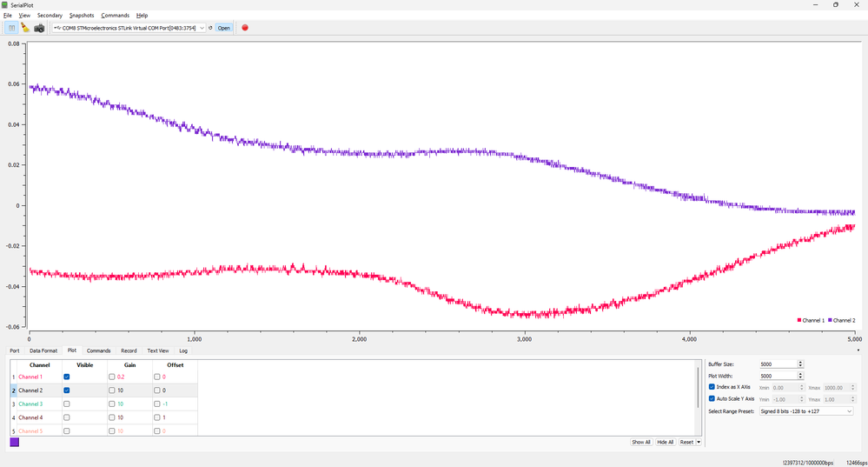Click the Offset column header

[175, 365]
